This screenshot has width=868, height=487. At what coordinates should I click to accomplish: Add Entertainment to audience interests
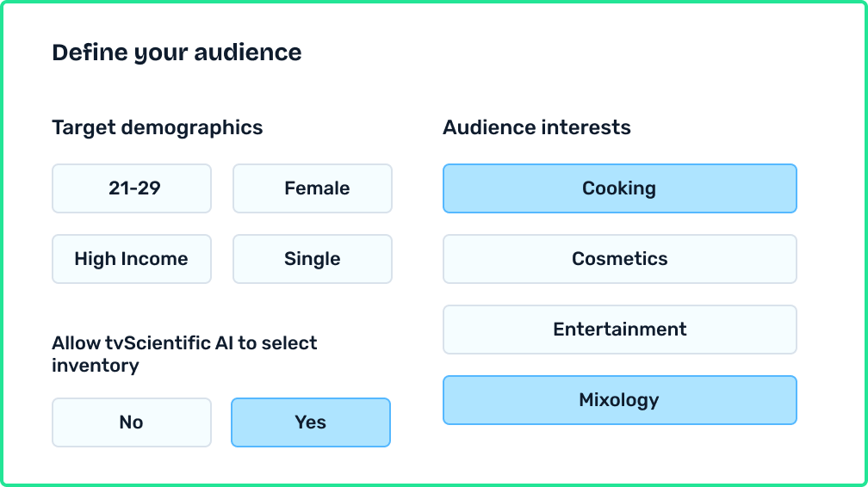(x=620, y=330)
